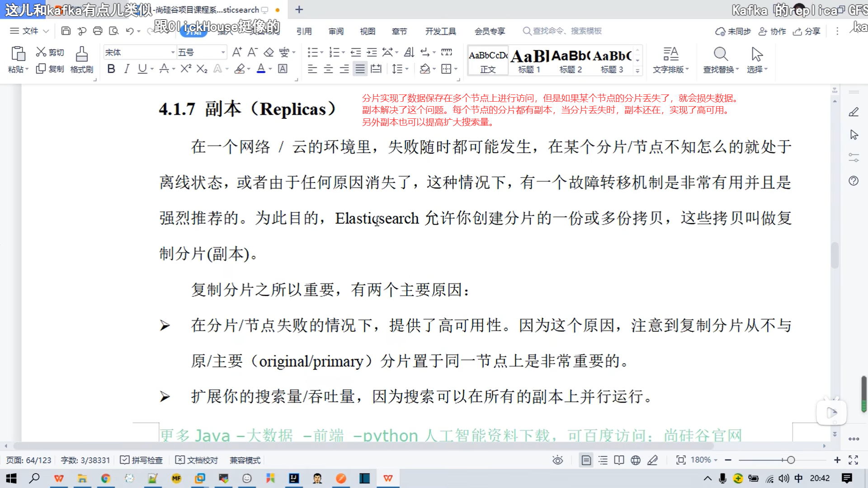Click the zoom slider handle
868x488 pixels.
[x=791, y=460]
